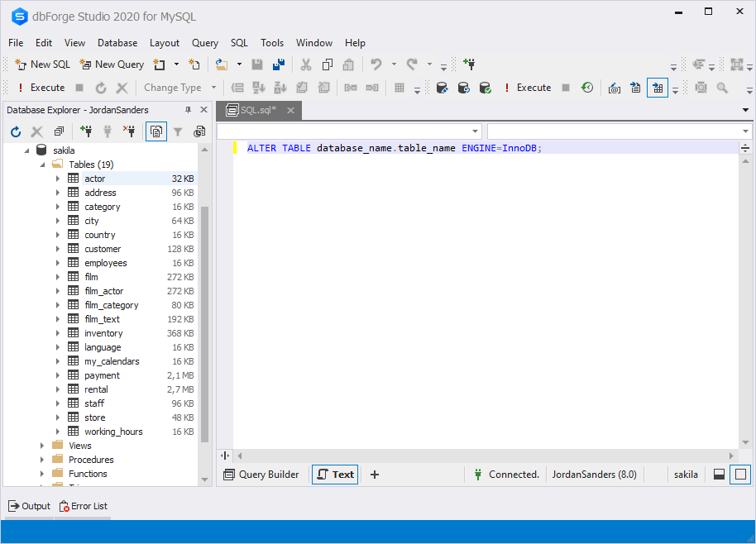Screen dimensions: 756x544
Task: Expand the actor table node
Action: click(58, 179)
